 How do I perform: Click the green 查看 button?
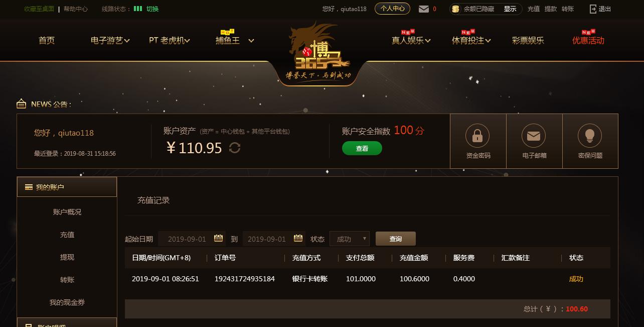point(362,148)
